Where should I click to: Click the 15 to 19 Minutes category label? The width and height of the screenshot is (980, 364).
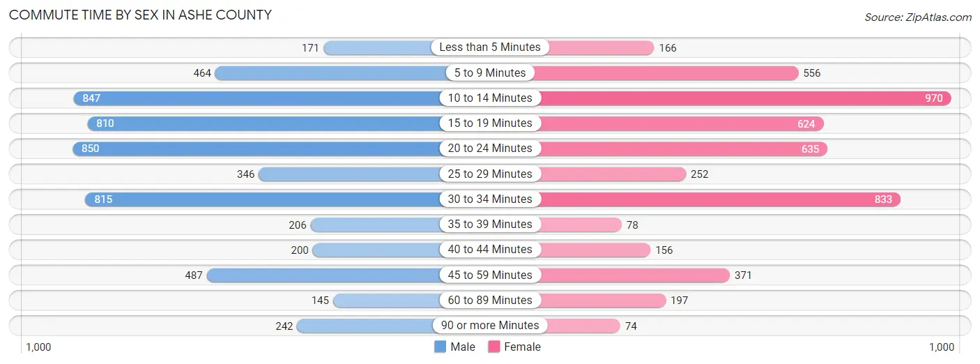490,123
